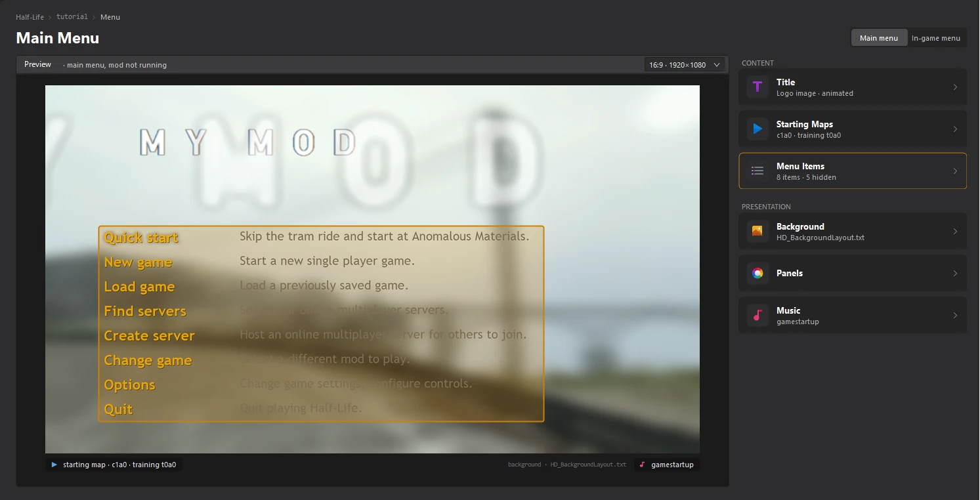The image size is (980, 500).
Task: Open the 16:9 1920×1080 resolution dropdown
Action: point(685,64)
